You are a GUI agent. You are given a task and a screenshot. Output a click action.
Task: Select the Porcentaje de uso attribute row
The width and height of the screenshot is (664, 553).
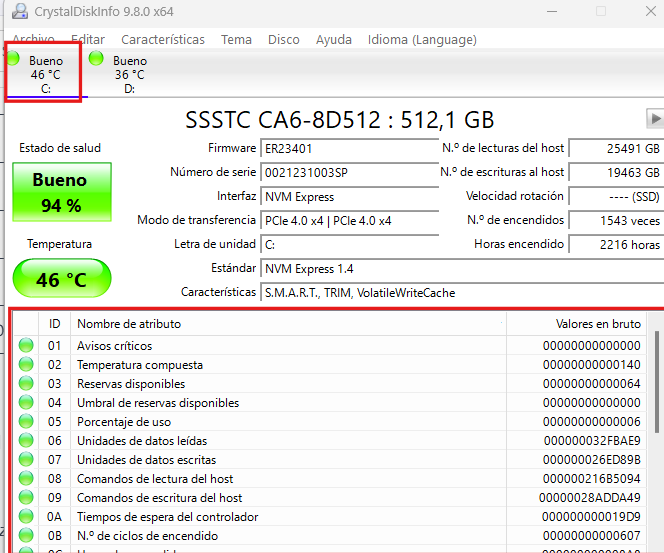[x=329, y=422]
